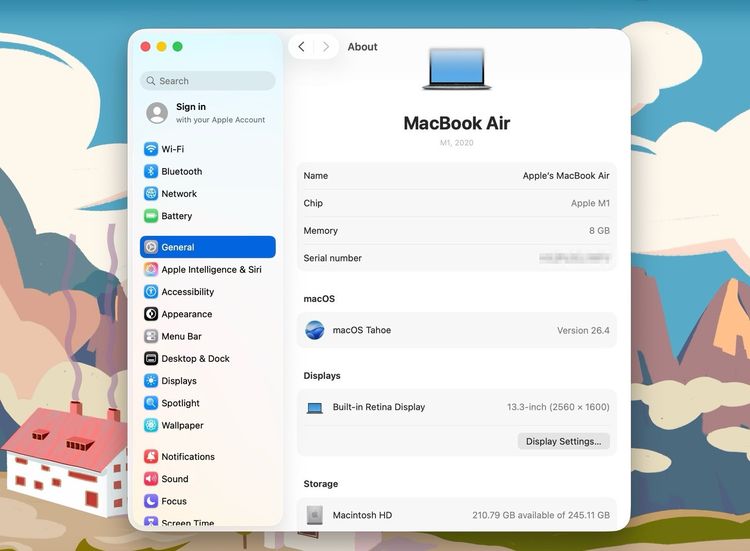Click the user avatar icon
The image size is (750, 551).
157,113
